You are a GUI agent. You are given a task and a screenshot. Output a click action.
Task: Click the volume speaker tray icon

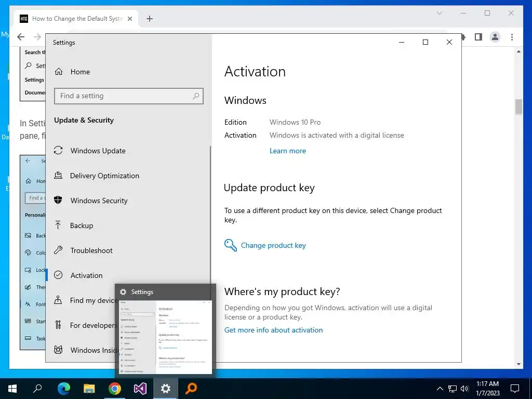465,389
